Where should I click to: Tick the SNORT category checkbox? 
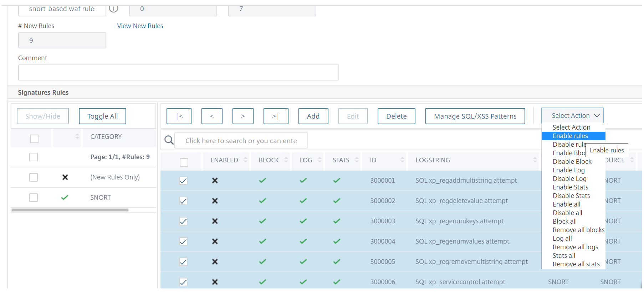[34, 198]
